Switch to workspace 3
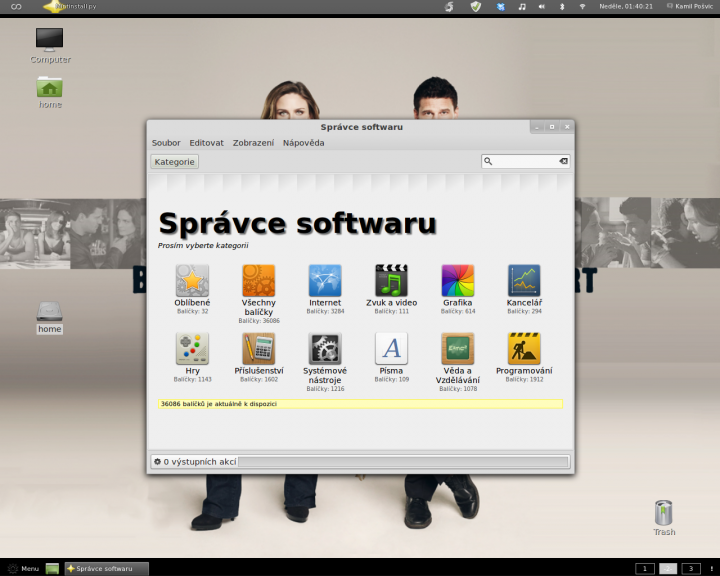 click(691, 569)
